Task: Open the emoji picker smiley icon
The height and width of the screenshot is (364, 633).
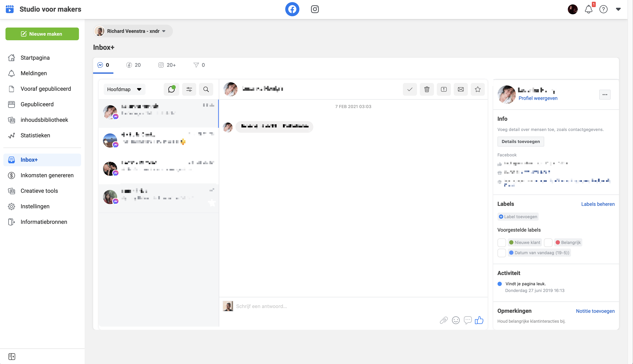Action: click(456, 320)
